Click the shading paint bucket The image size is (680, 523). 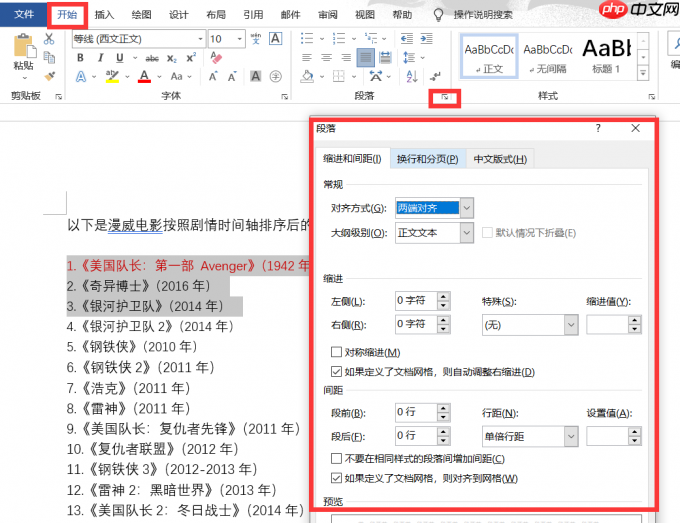(307, 77)
